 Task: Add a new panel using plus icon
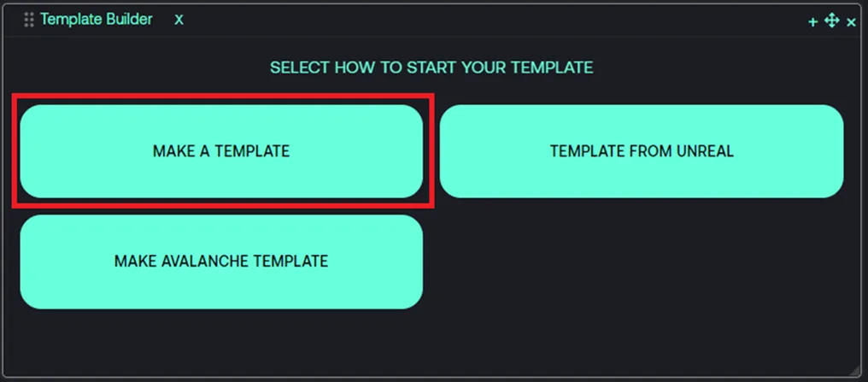click(813, 22)
